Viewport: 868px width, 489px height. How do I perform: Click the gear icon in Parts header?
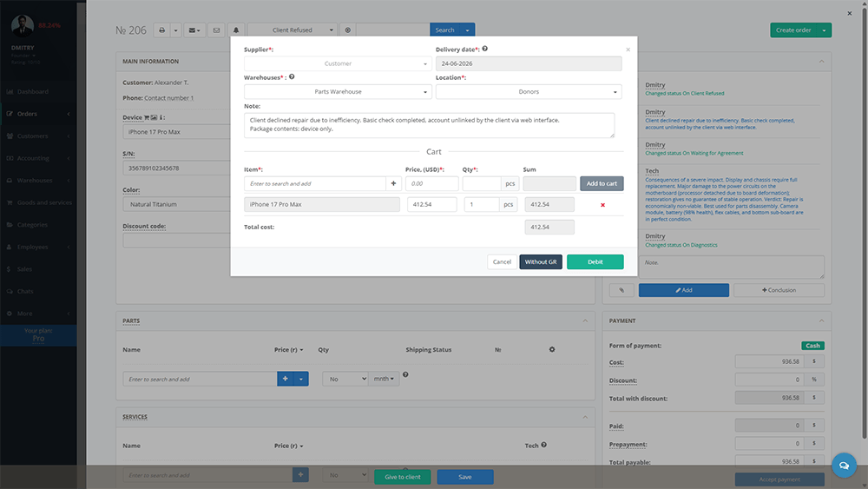[552, 349]
